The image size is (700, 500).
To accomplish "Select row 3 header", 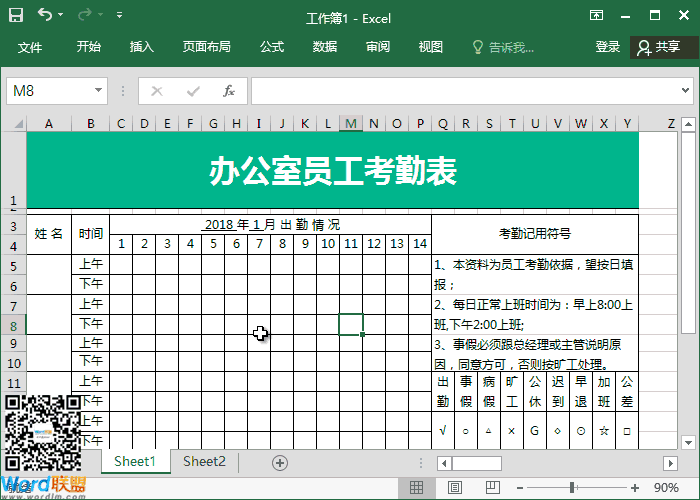I will coord(13,226).
